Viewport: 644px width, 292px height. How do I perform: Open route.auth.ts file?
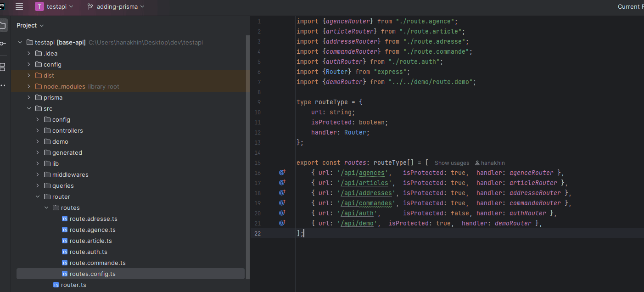(88, 252)
